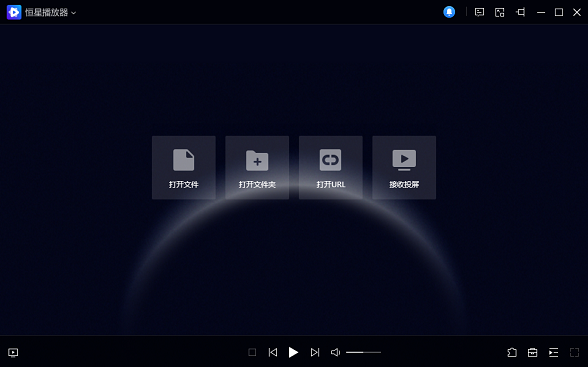Adjust the volume slider
The image size is (588, 367).
coord(363,352)
